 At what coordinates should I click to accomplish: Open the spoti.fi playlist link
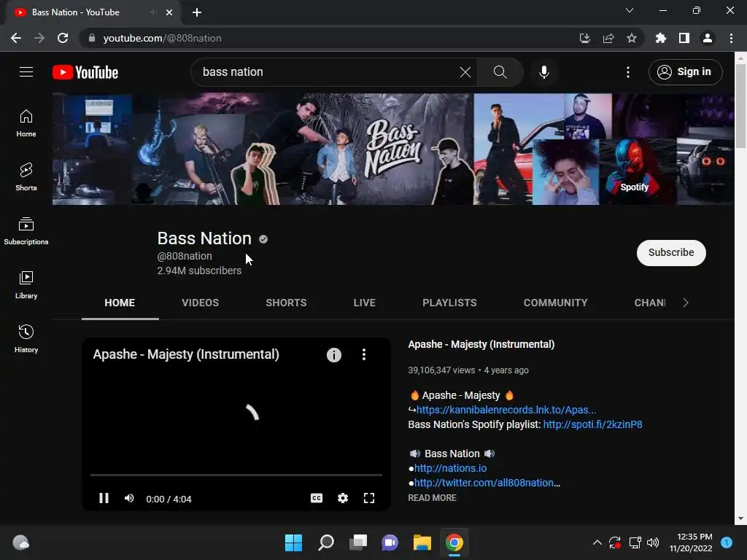pos(592,424)
